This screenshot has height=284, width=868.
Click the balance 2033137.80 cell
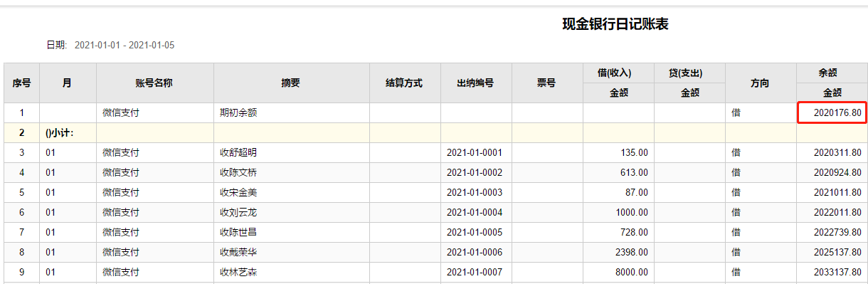(832, 273)
